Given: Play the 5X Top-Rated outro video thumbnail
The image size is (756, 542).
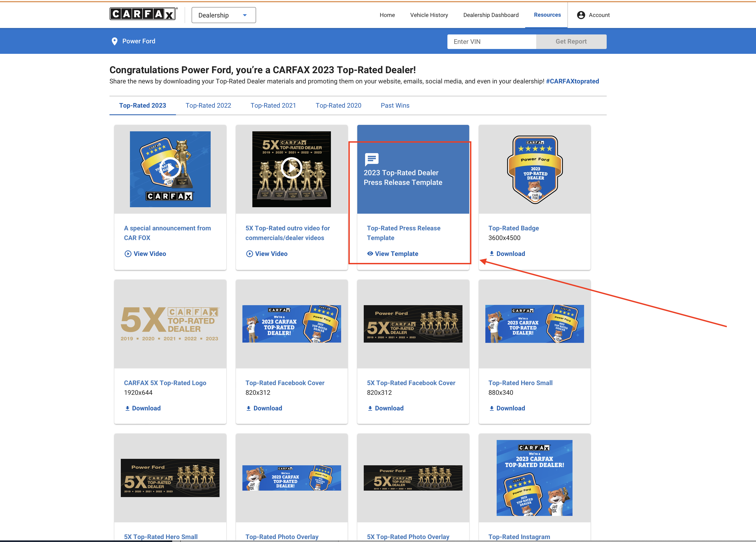Looking at the screenshot, I should tap(291, 168).
